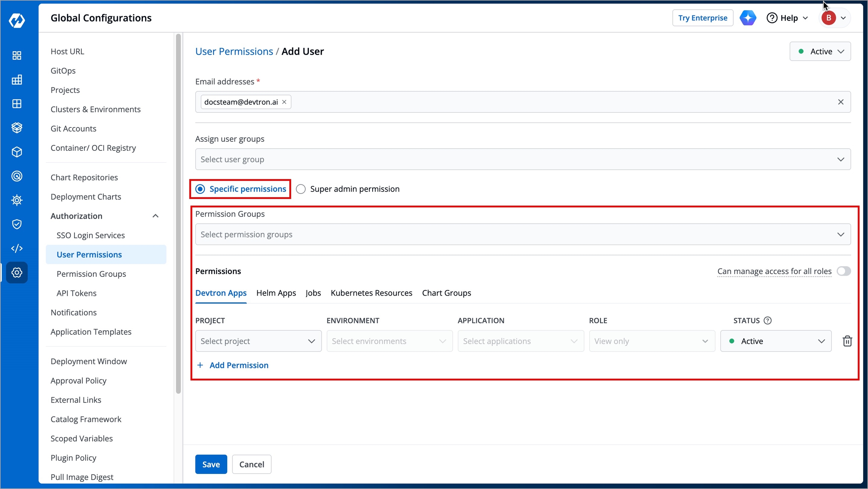Open the AI assistant sparkle icon

[x=748, y=18]
